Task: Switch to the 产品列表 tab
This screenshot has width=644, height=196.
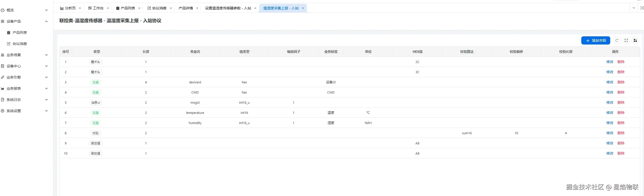Action: pos(125,8)
